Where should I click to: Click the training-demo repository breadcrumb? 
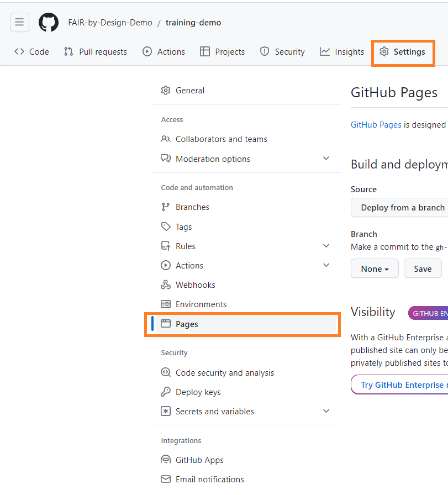(193, 22)
